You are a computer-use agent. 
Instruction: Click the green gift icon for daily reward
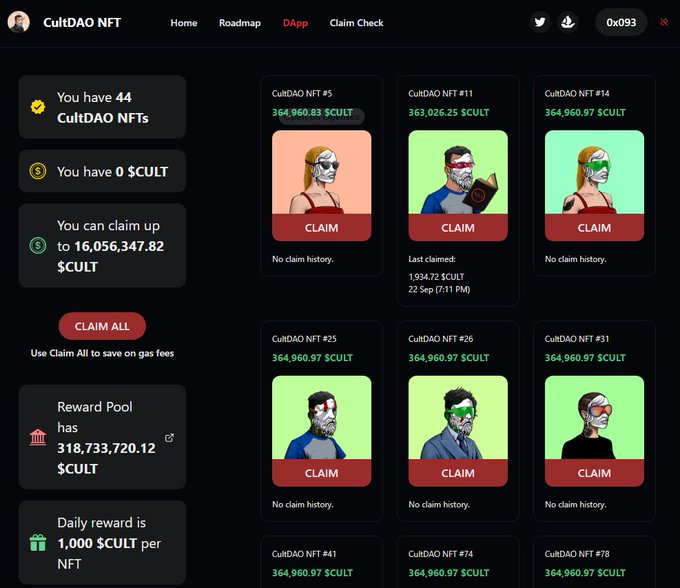coord(38,542)
